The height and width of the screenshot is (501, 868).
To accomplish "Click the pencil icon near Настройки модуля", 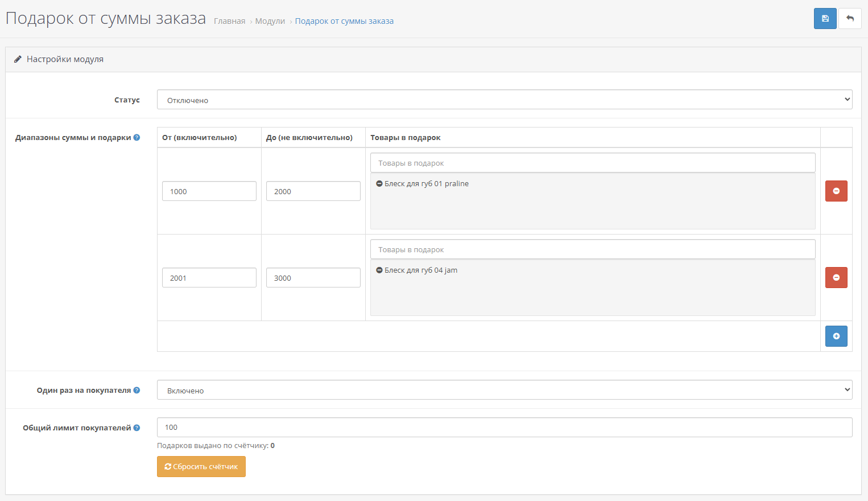I will click(x=18, y=59).
